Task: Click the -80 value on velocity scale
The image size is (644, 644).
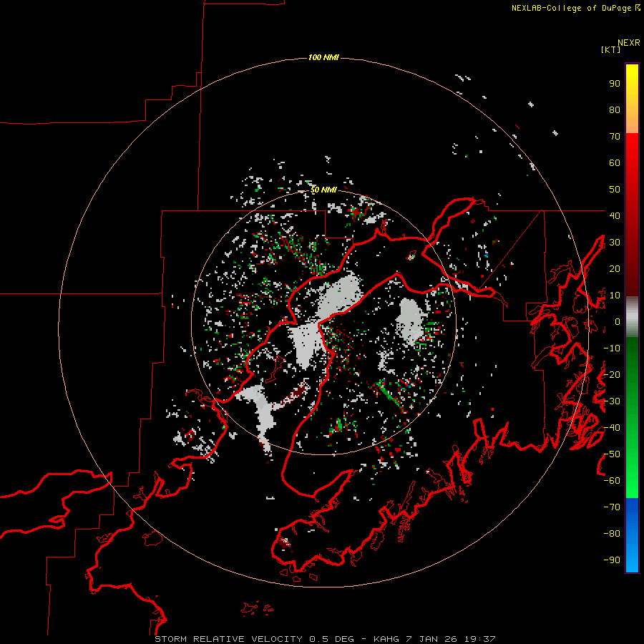Action: click(612, 534)
